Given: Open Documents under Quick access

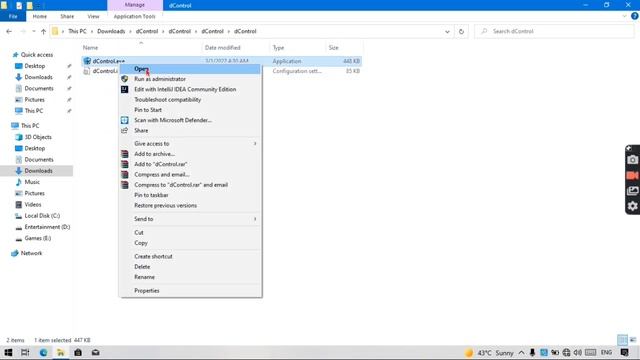Looking at the screenshot, I should (39, 89).
